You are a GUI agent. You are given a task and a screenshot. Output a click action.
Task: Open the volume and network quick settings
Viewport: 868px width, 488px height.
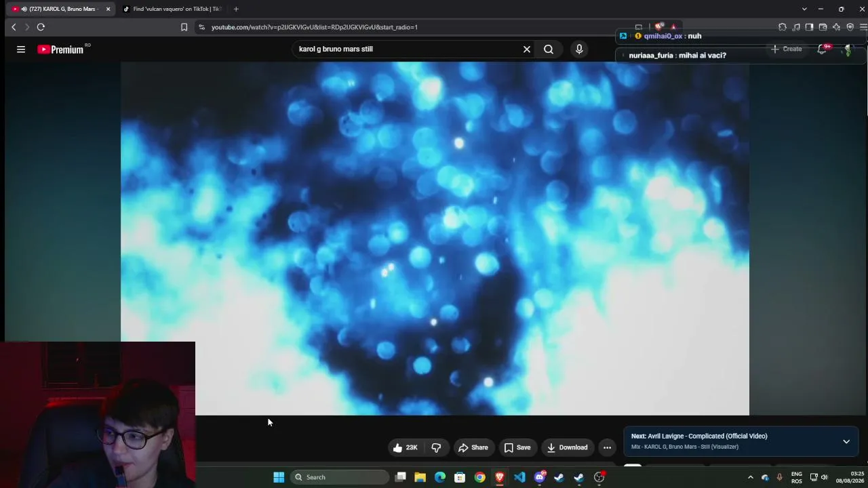[x=819, y=477]
